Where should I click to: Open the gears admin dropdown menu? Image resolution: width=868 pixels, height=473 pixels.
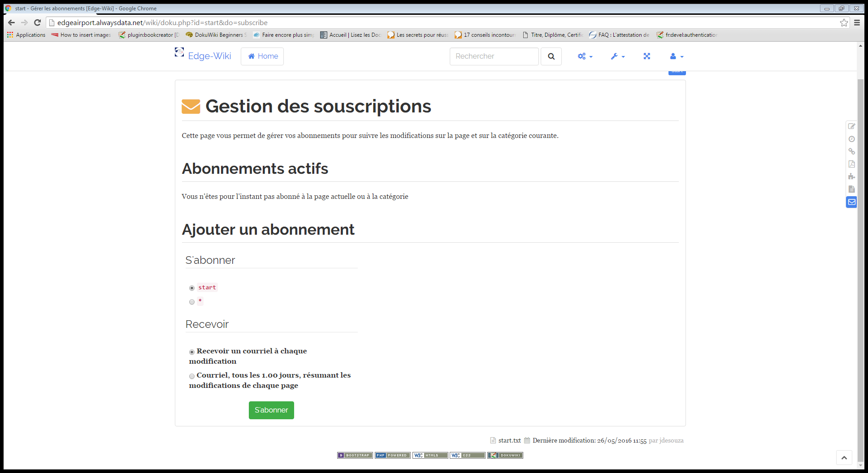pyautogui.click(x=585, y=56)
